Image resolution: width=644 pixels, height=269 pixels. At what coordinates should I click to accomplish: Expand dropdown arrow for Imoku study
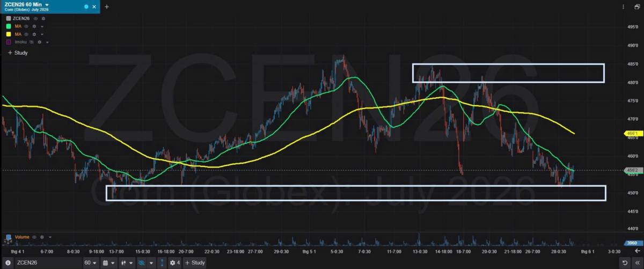47,42
